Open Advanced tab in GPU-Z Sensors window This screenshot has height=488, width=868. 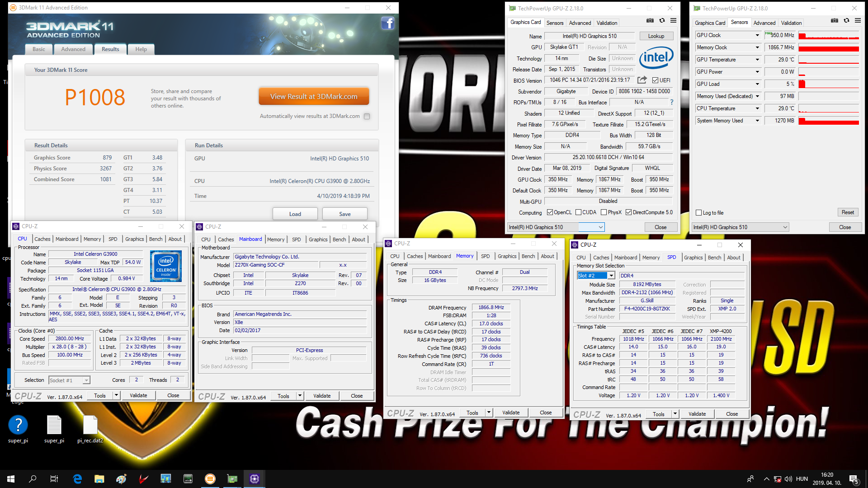point(764,23)
